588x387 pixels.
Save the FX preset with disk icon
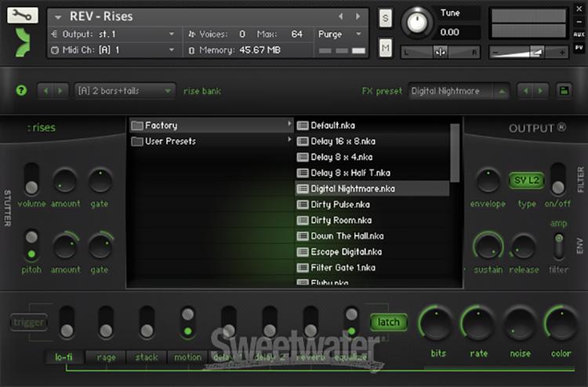click(564, 91)
